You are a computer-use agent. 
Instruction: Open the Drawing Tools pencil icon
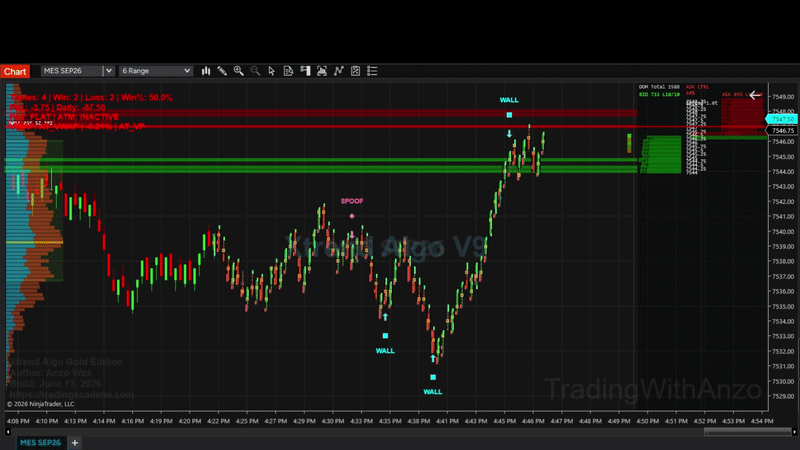[x=222, y=71]
